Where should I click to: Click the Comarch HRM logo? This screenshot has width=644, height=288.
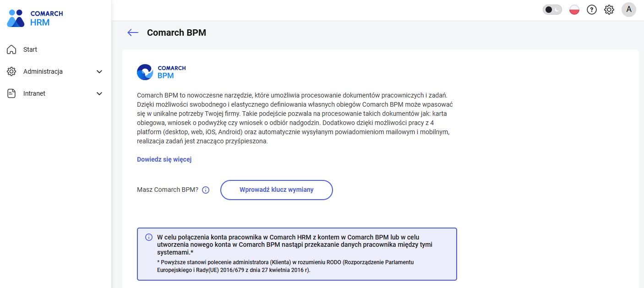(x=35, y=18)
